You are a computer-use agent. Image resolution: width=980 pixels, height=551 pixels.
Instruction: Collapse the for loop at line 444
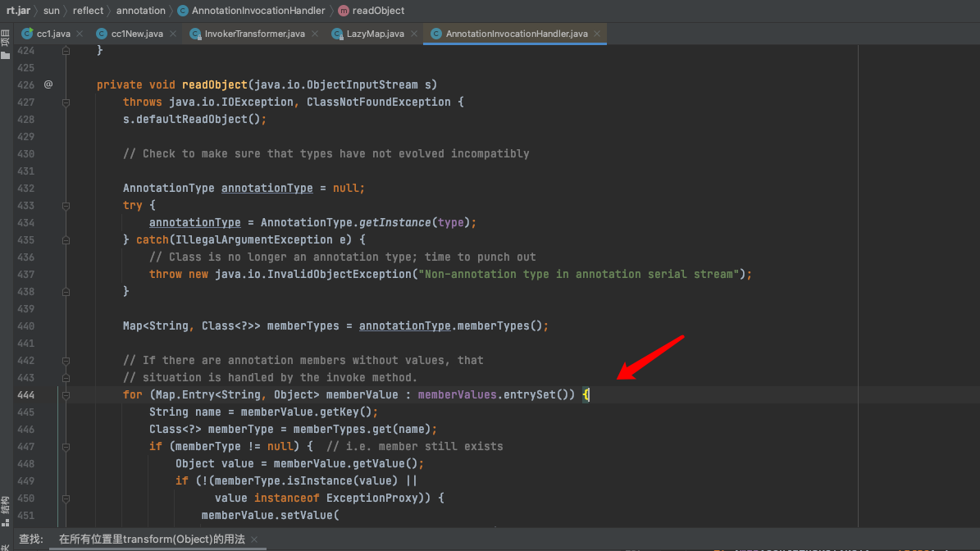tap(66, 395)
